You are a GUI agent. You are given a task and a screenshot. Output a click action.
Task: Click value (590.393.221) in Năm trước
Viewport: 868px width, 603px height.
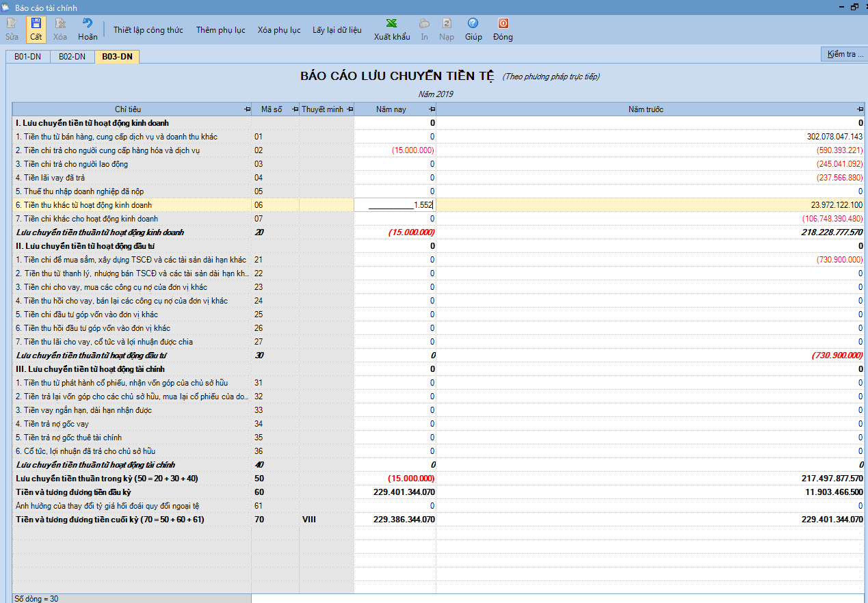839,150
